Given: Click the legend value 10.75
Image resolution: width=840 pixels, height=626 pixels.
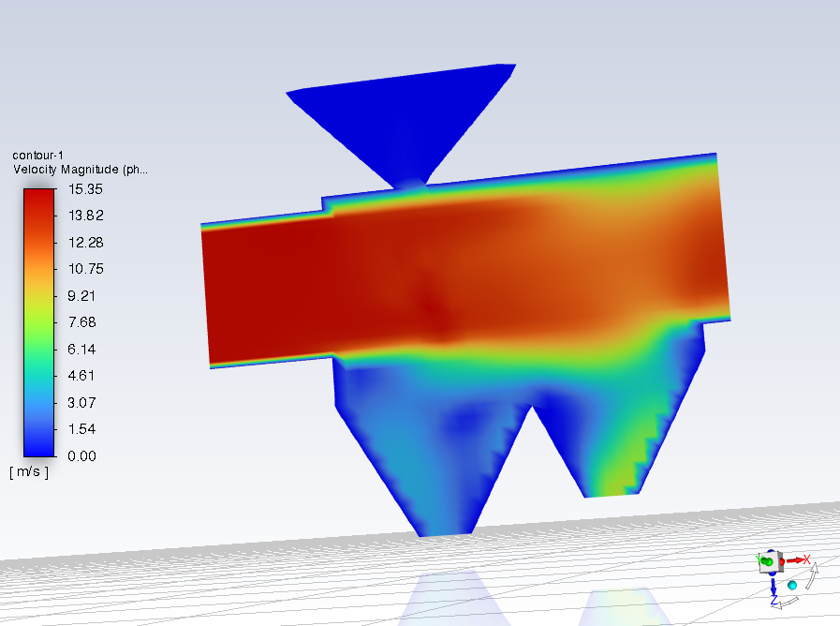Looking at the screenshot, I should [x=86, y=269].
